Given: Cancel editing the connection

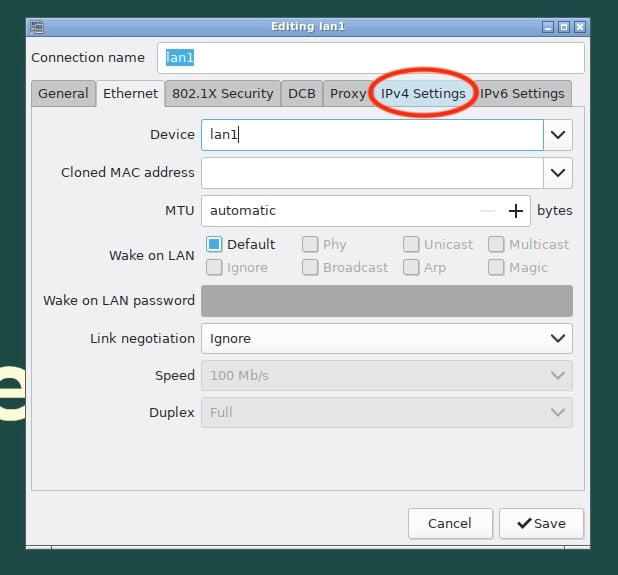Looking at the screenshot, I should pos(450,523).
